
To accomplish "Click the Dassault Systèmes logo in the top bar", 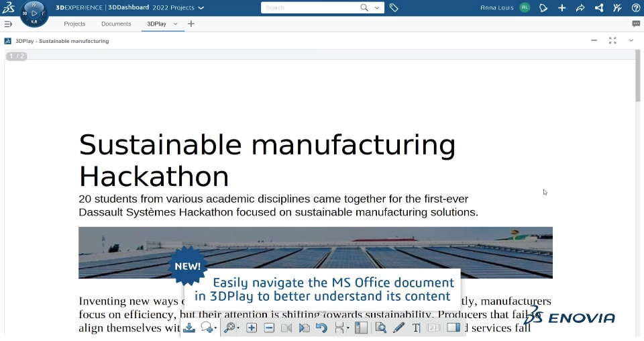I will pos(9,7).
